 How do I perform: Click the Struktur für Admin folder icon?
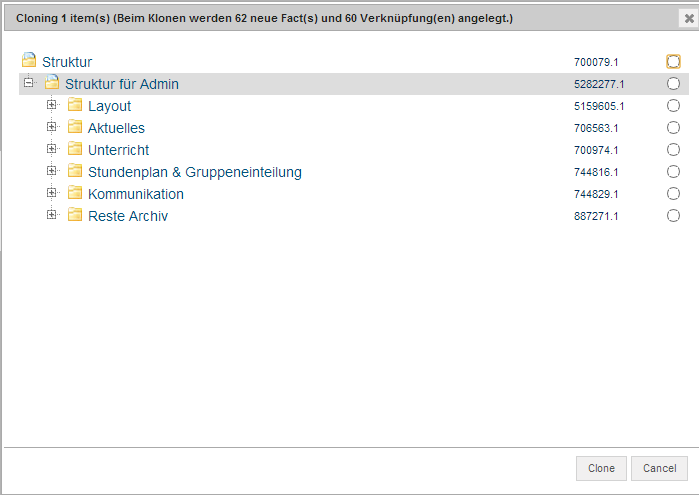52,84
